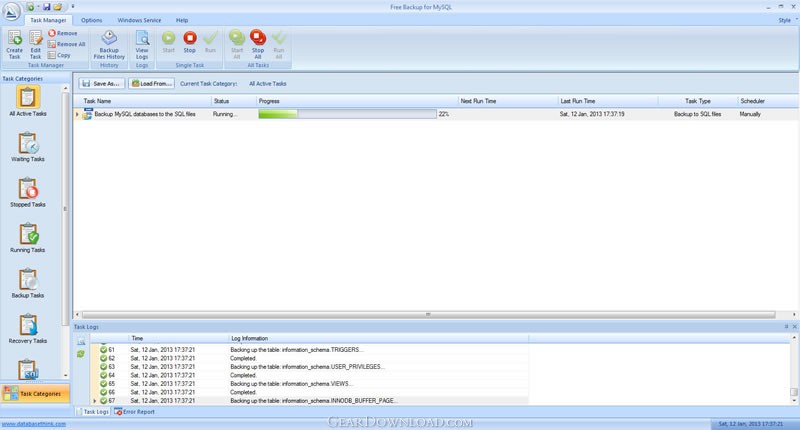Click the Save As... button
The height and width of the screenshot is (430, 800).
pyautogui.click(x=101, y=84)
